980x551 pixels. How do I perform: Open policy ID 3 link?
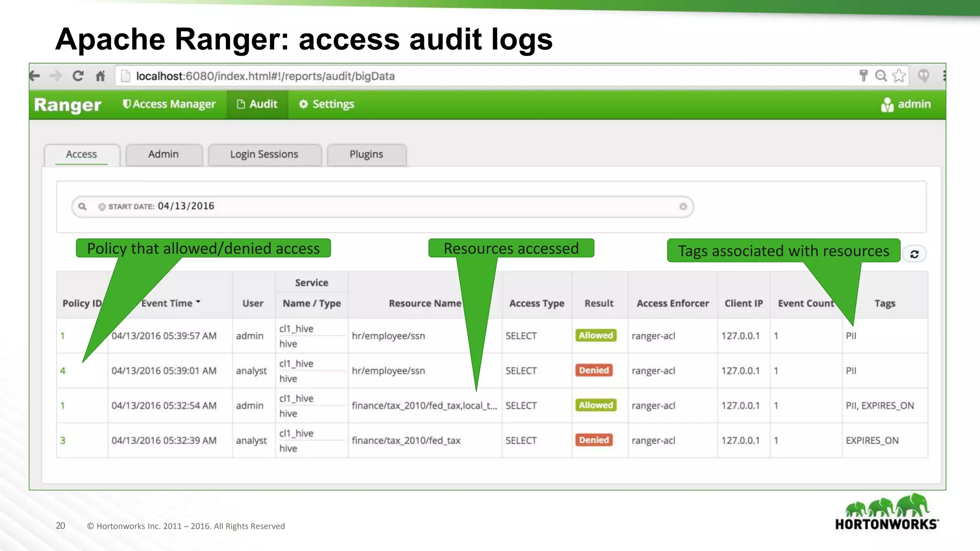click(62, 441)
